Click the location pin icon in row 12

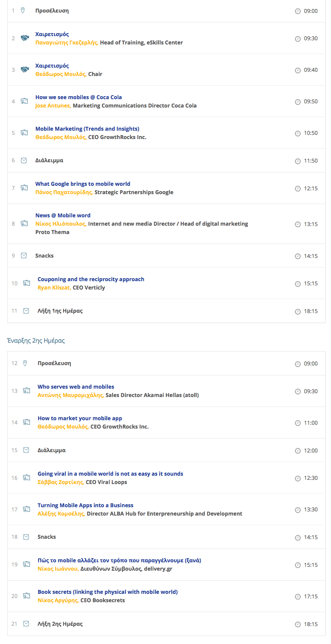coord(25,363)
